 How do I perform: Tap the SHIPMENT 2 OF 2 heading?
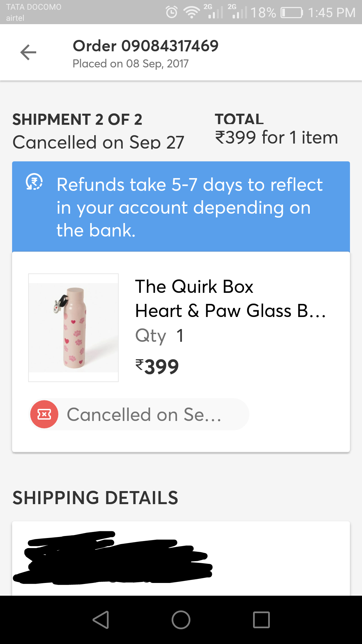[77, 120]
